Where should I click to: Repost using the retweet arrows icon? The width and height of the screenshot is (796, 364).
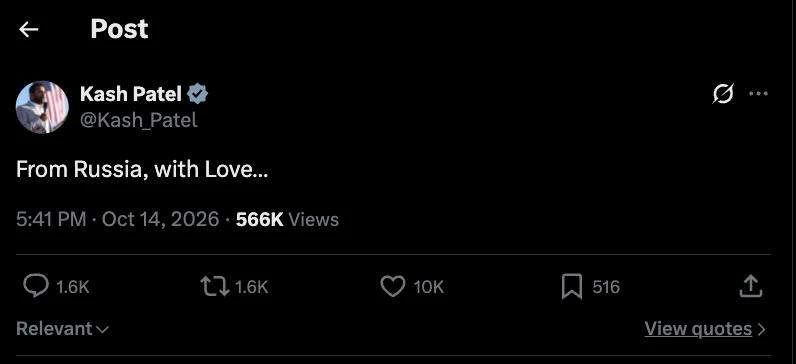215,287
